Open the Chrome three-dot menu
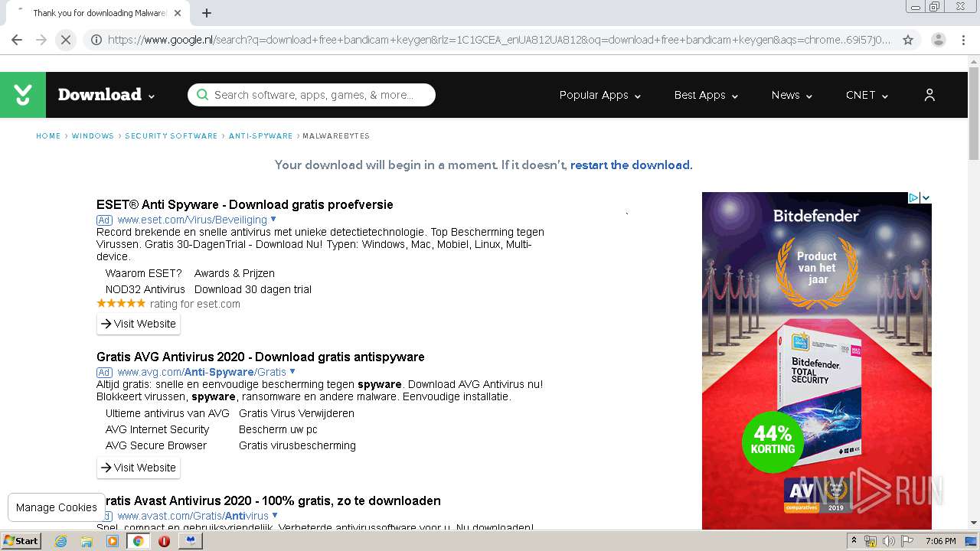The height and width of the screenshot is (551, 980). (964, 40)
